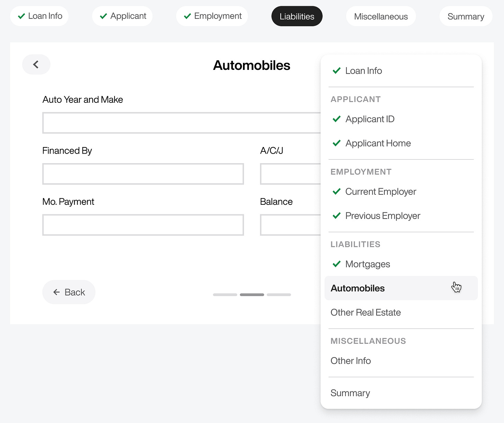Viewport: 504px width, 423px height.
Task: Click the back chevron icon button
Action: [36, 65]
